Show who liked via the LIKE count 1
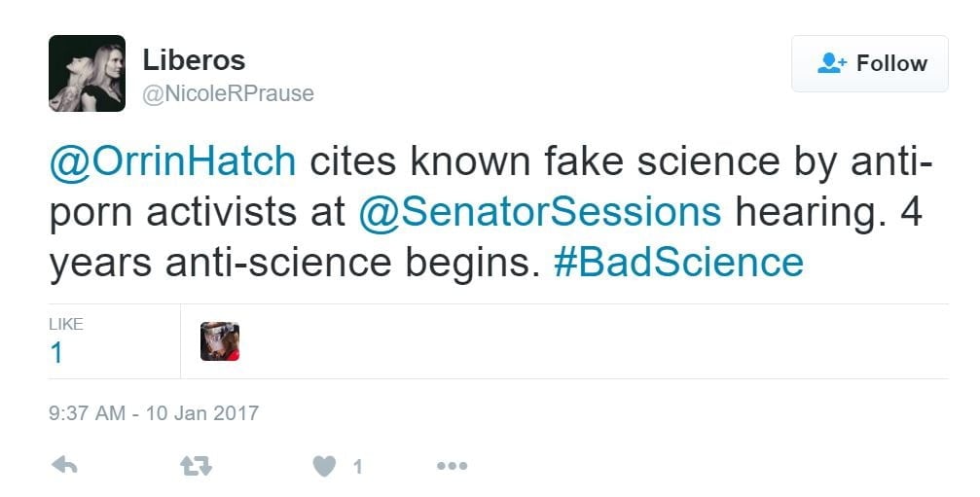Screen dimensions: 980x497 coord(56,353)
